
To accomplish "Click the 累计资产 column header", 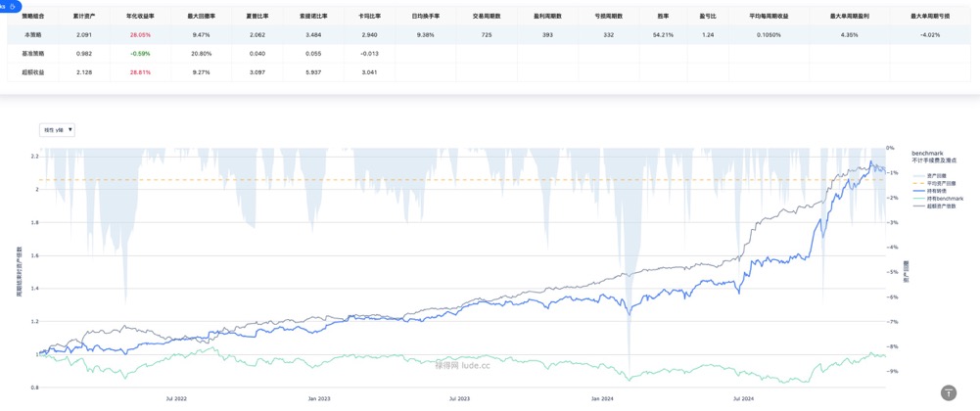I will [x=84, y=17].
